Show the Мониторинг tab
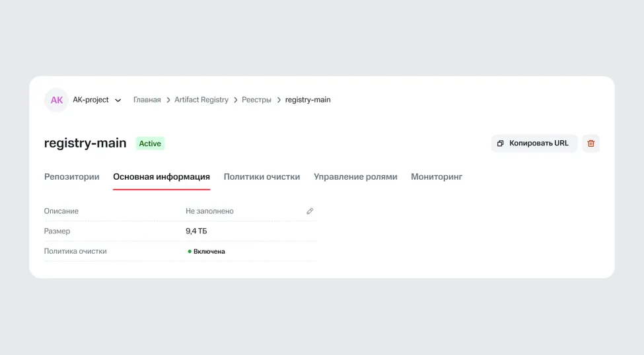 [x=437, y=177]
